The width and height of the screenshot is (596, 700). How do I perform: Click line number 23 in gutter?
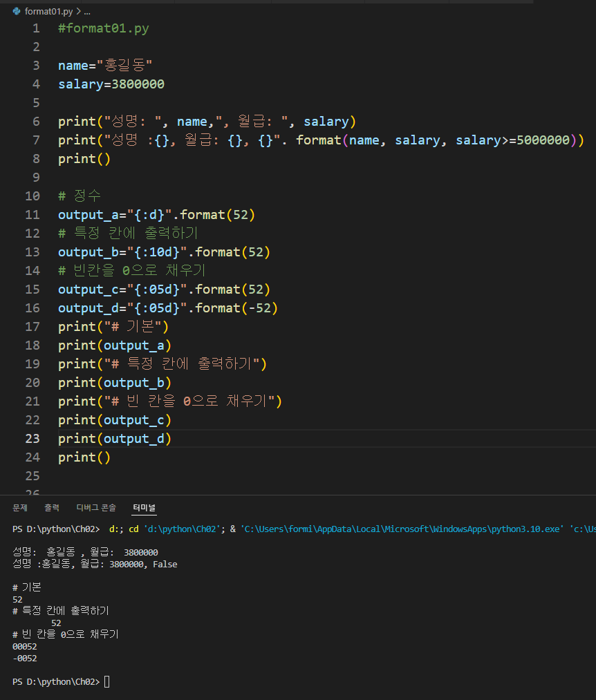(32, 439)
